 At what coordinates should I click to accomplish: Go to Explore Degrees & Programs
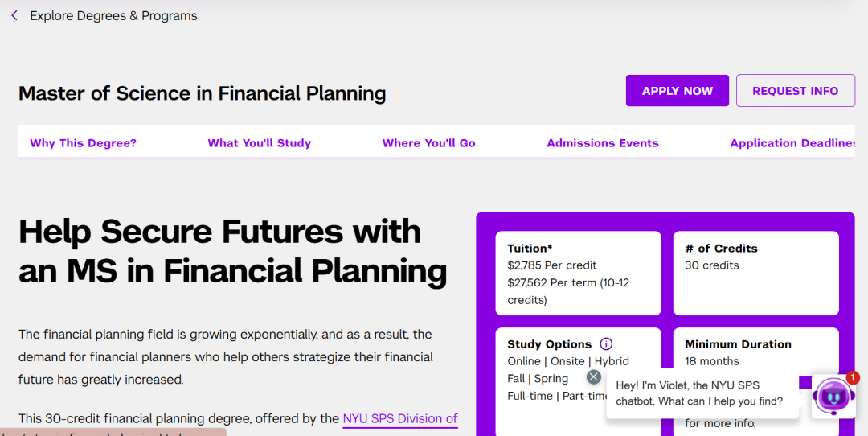pos(113,15)
